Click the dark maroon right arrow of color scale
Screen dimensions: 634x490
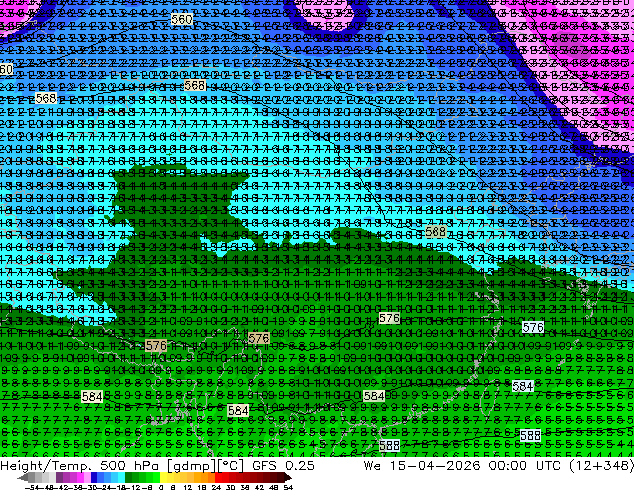(x=288, y=477)
